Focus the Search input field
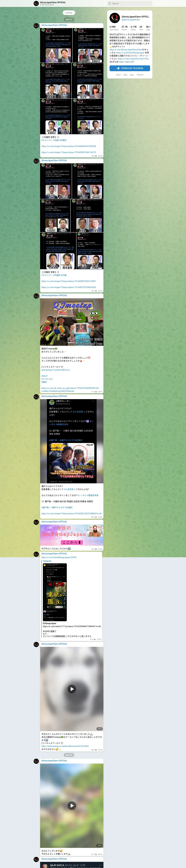 (130, 3)
